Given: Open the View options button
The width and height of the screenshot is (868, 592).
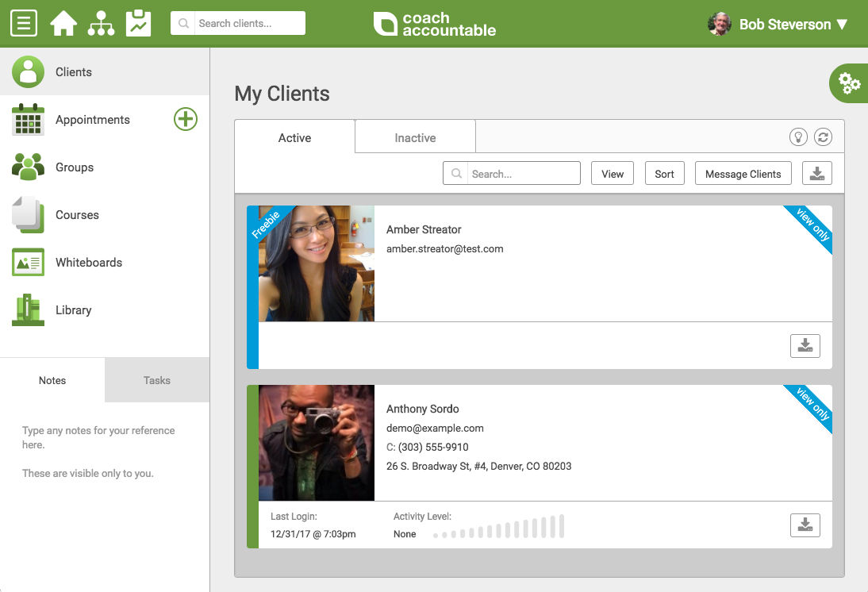Looking at the screenshot, I should 613,173.
